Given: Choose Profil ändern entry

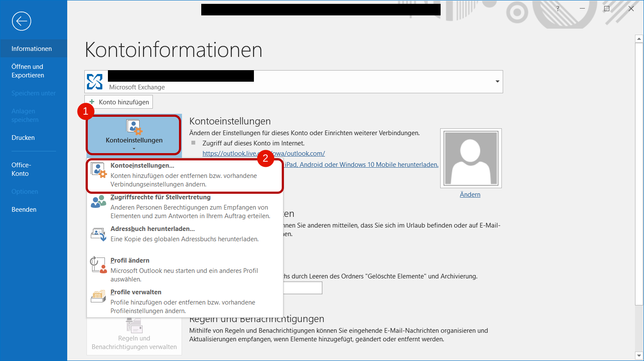Looking at the screenshot, I should (185, 270).
